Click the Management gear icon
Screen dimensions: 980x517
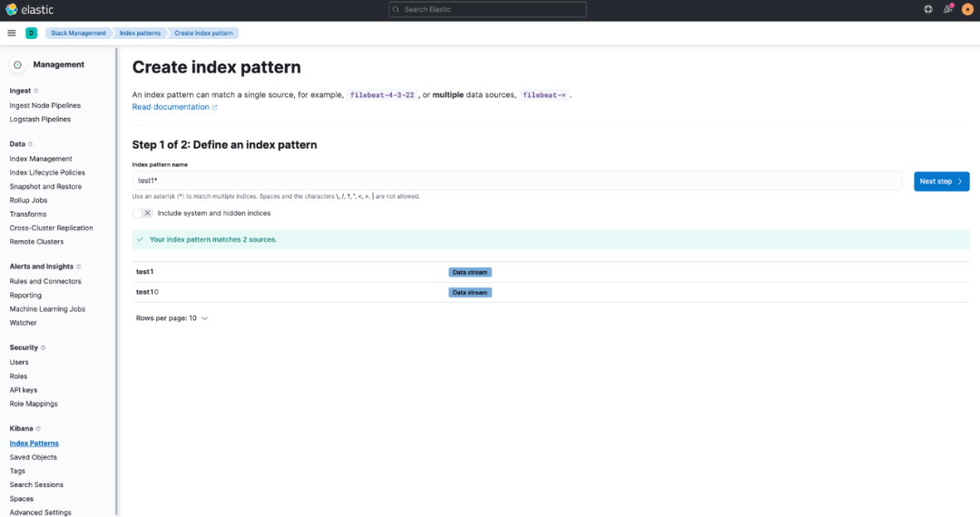(17, 65)
